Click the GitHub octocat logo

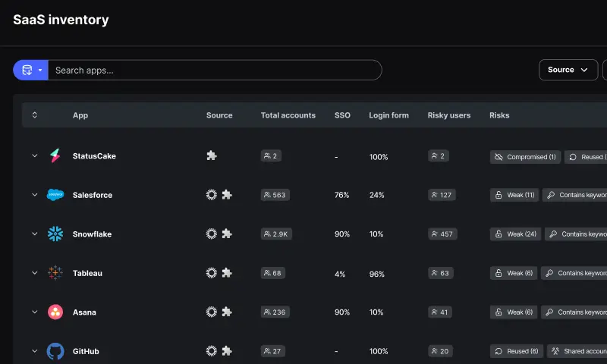55,351
